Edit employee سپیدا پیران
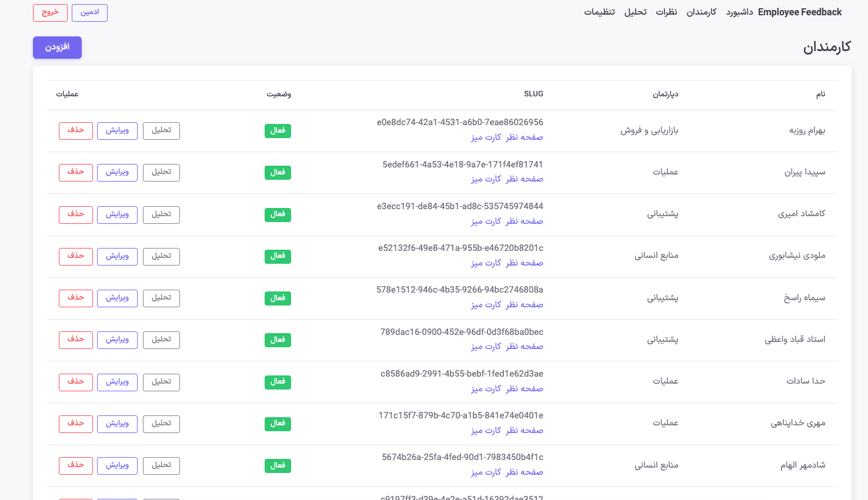This screenshot has width=868, height=500. click(117, 172)
